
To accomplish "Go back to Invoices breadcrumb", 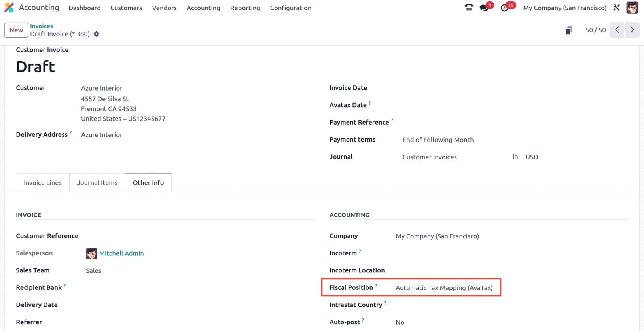I will pos(42,26).
